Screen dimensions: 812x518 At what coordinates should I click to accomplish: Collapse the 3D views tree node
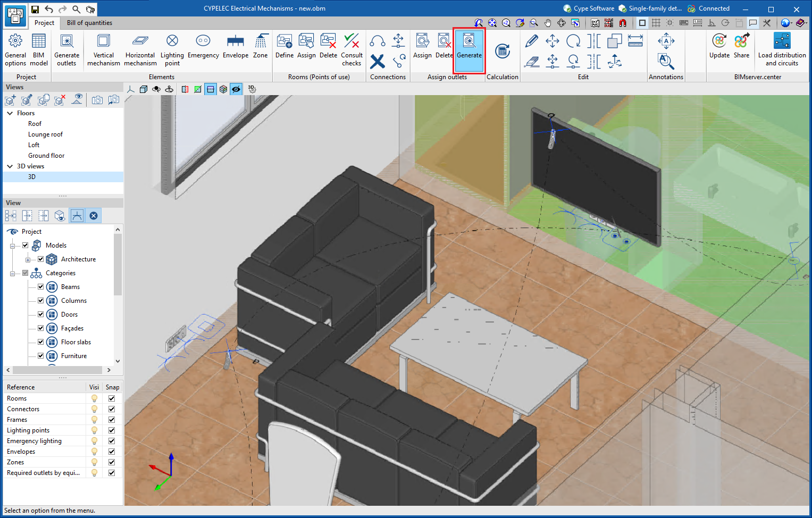(10, 166)
